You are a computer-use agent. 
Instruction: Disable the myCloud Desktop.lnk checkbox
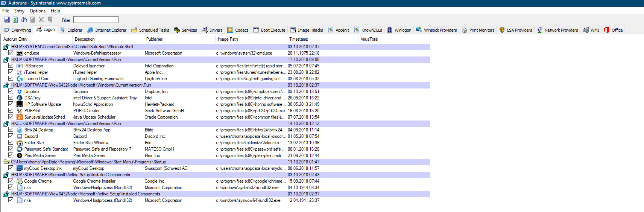[11, 168]
